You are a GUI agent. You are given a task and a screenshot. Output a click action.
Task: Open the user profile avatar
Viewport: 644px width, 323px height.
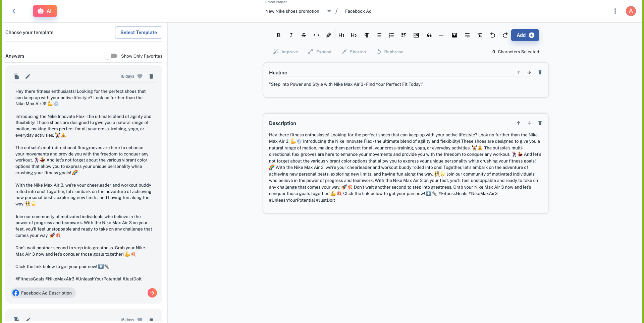pos(631,11)
